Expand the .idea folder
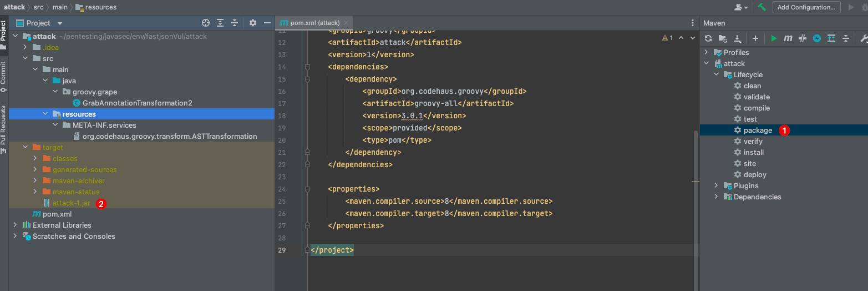 [x=25, y=47]
